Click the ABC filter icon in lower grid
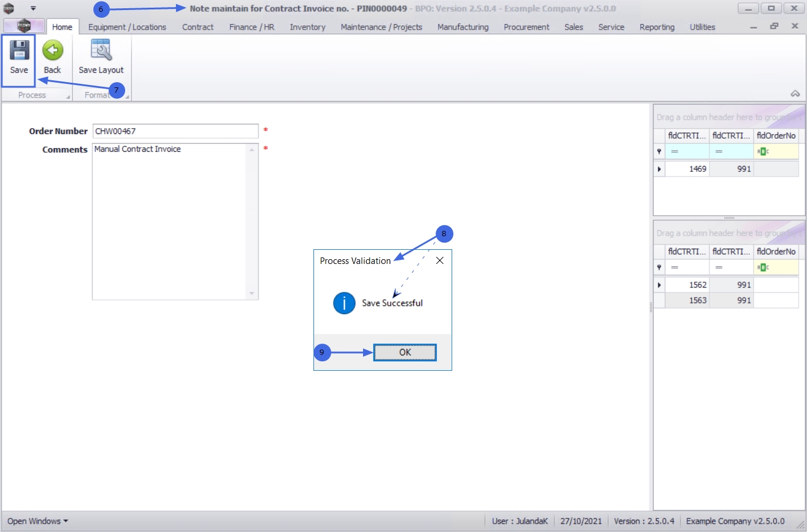Viewport: 807px width, 532px height. (x=763, y=267)
